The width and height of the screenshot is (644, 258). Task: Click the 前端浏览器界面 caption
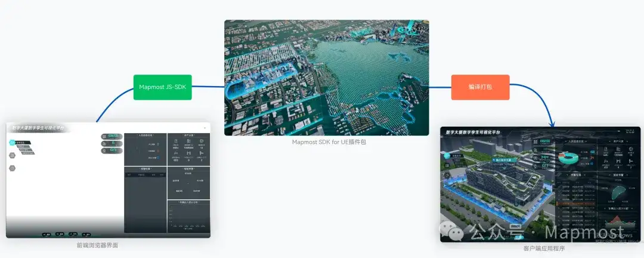[98, 245]
